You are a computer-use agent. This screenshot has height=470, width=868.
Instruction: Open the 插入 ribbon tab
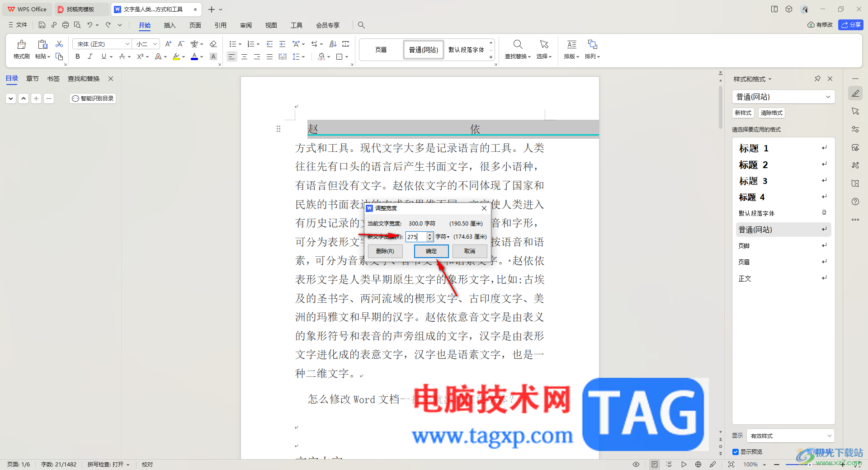(x=170, y=25)
